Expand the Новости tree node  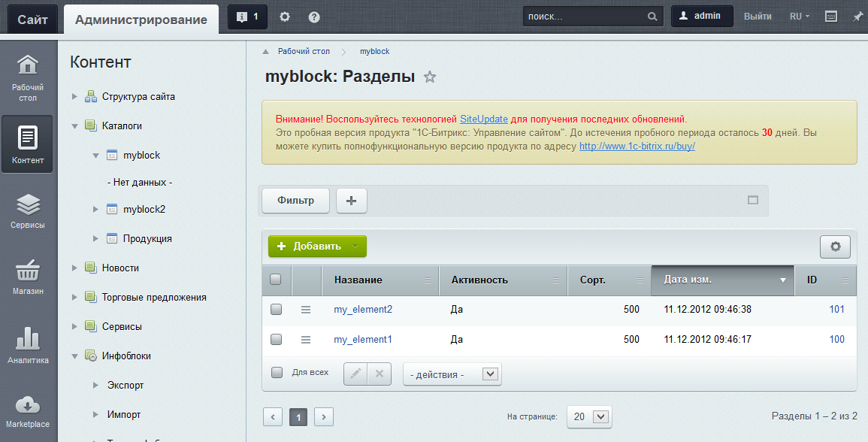pyautogui.click(x=74, y=268)
